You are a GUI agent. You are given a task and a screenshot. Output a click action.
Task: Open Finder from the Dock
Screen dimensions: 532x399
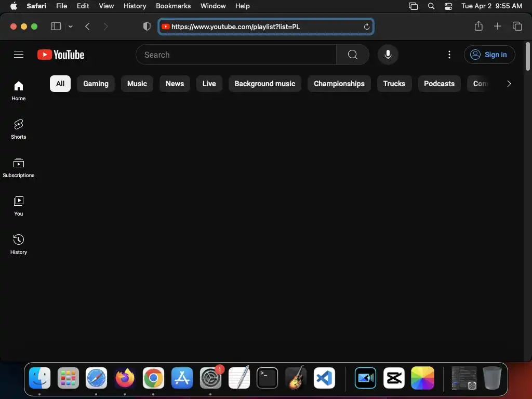(39, 378)
